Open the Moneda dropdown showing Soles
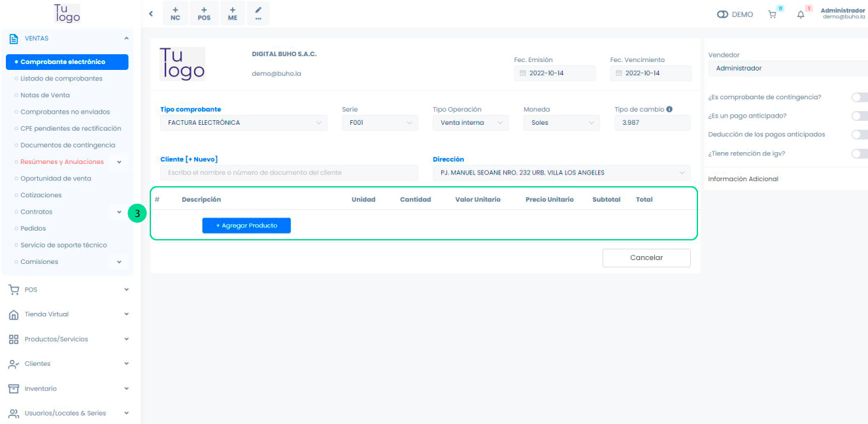868x424 pixels. [561, 123]
